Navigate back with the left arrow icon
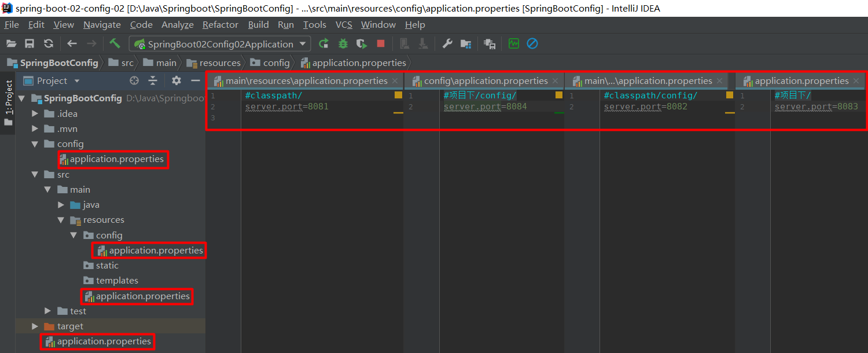The image size is (868, 353). coord(72,43)
